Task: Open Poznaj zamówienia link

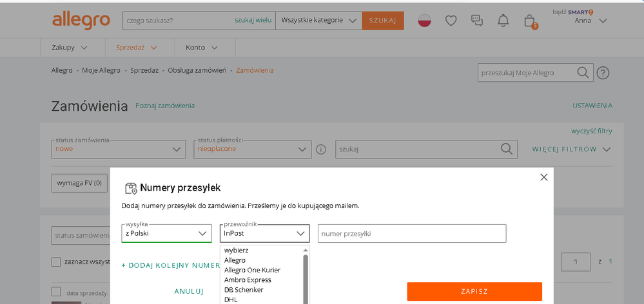Action: [165, 106]
